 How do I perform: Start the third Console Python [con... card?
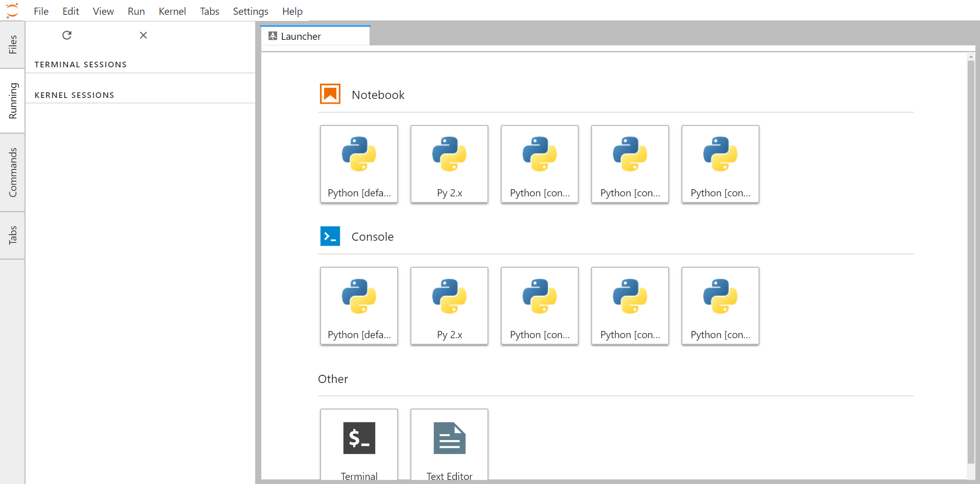tap(540, 306)
